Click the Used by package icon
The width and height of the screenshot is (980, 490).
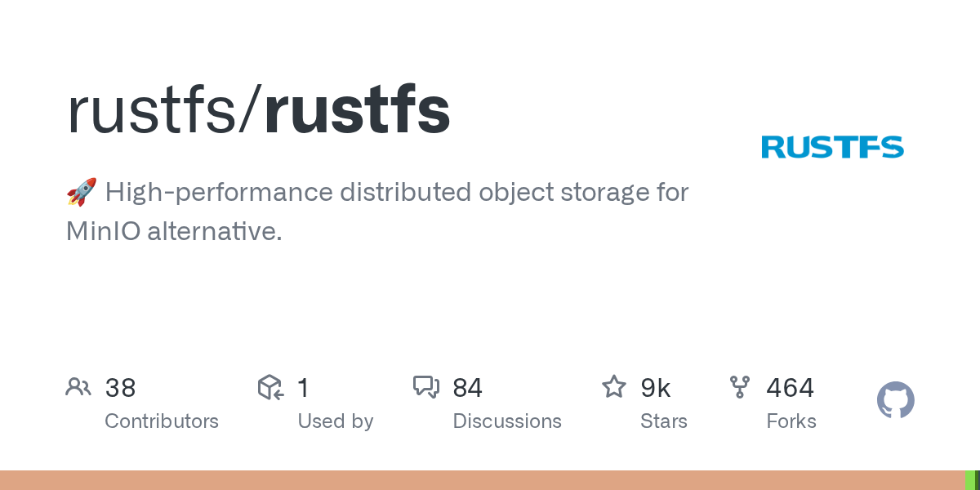(x=270, y=387)
